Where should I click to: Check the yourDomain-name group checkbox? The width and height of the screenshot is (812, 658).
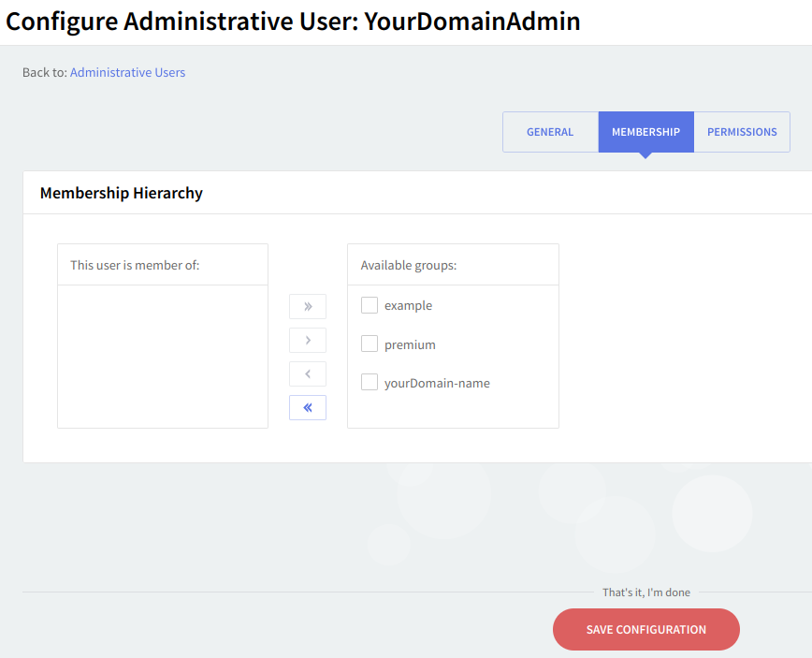click(x=370, y=382)
